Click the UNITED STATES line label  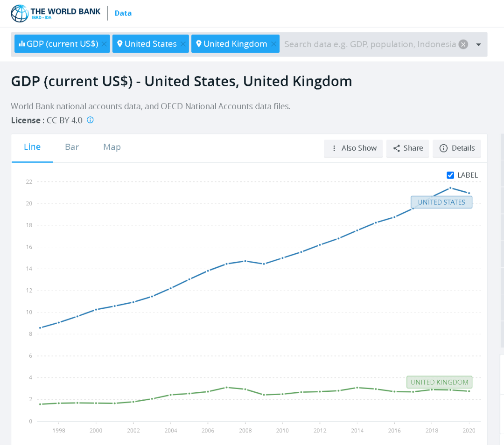pos(441,202)
